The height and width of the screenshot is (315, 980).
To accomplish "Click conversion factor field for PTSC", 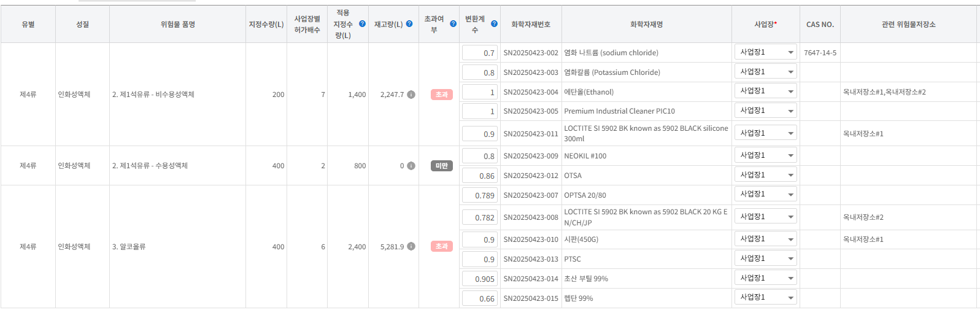I will [x=479, y=259].
